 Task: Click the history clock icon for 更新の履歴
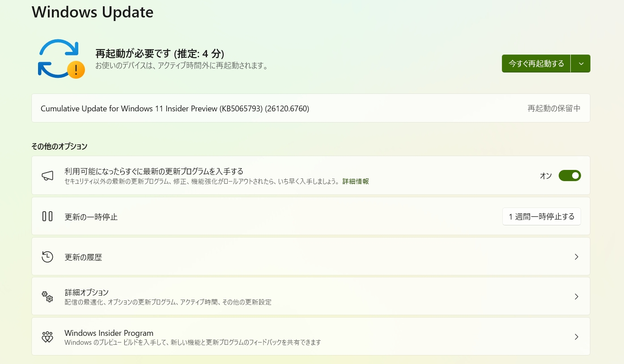[47, 257]
